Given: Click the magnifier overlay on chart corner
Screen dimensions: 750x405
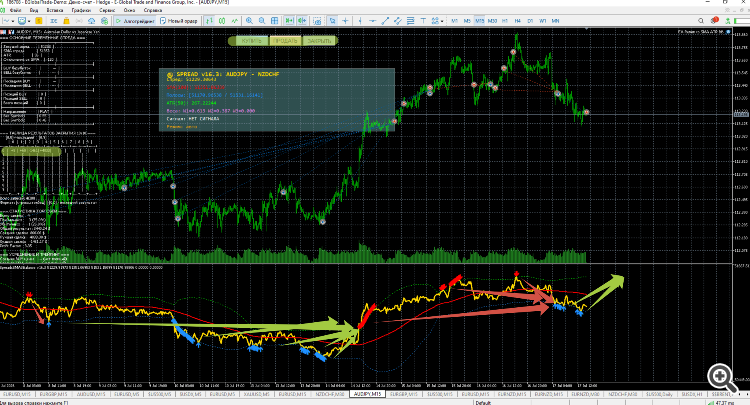Looking at the screenshot, I should click(721, 378).
